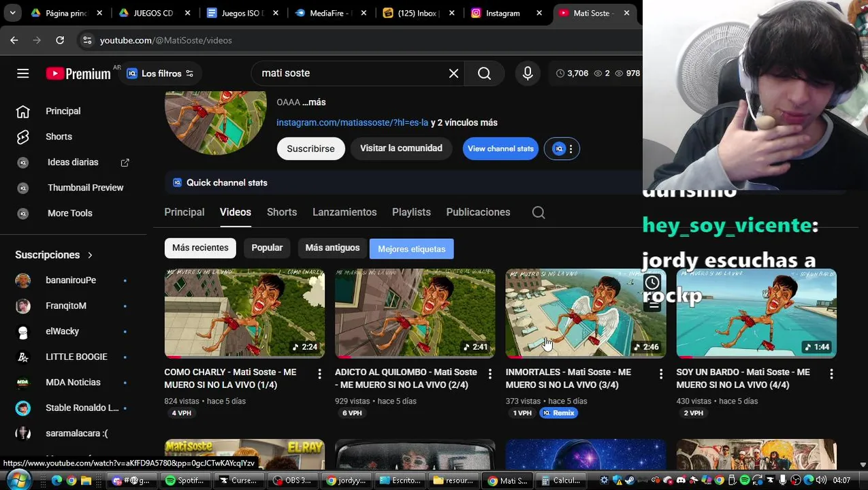Viewport: 868px width, 490px height.
Task: Click the channel search magnifier icon
Action: click(539, 212)
